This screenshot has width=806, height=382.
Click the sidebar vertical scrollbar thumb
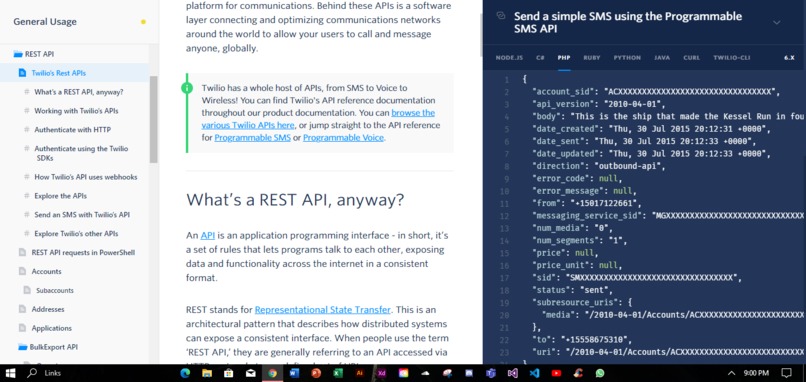[154, 119]
